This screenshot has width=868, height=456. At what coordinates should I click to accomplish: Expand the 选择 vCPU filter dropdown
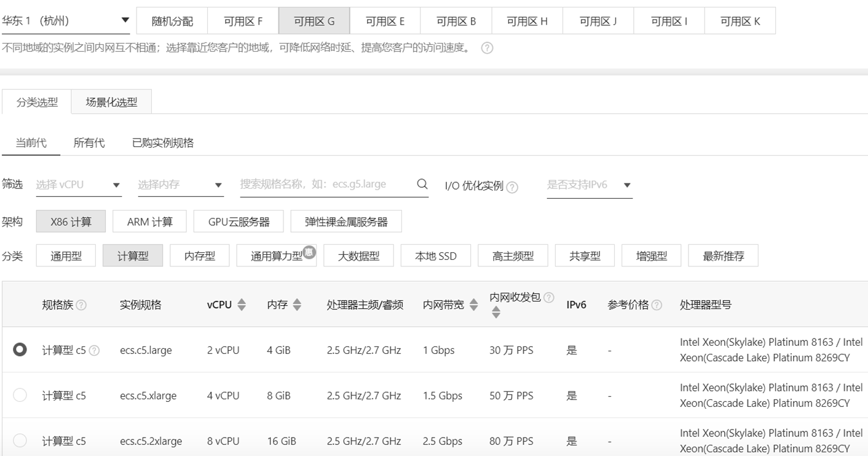(79, 185)
